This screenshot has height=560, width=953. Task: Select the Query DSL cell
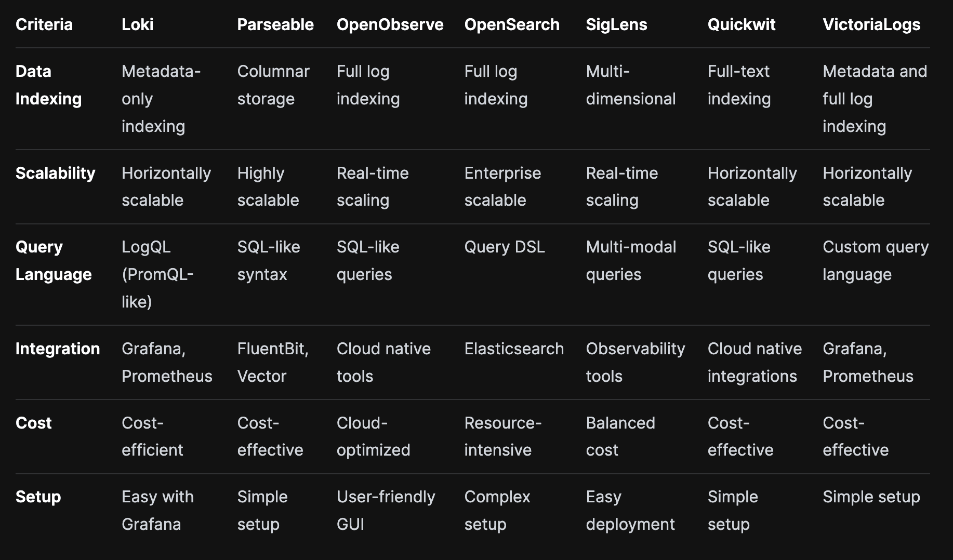click(505, 247)
